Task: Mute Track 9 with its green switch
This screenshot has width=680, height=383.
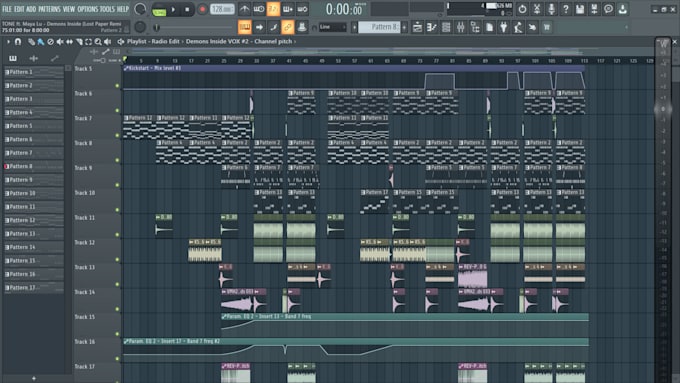Action: click(117, 185)
